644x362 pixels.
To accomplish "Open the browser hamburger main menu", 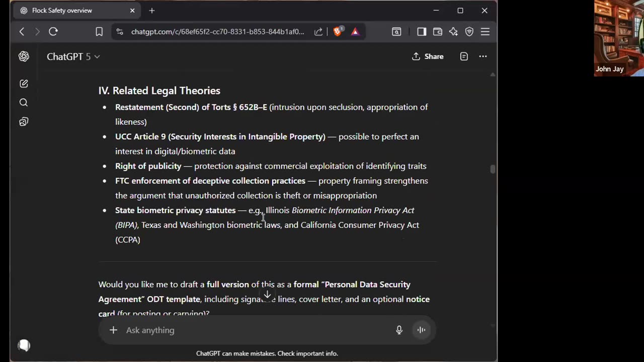I will 485,32.
